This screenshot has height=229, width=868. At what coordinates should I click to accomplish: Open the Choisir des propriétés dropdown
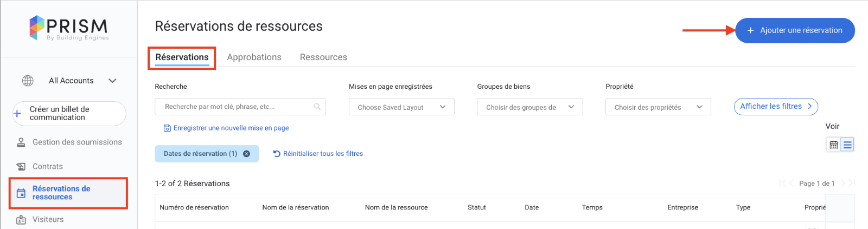tap(658, 107)
